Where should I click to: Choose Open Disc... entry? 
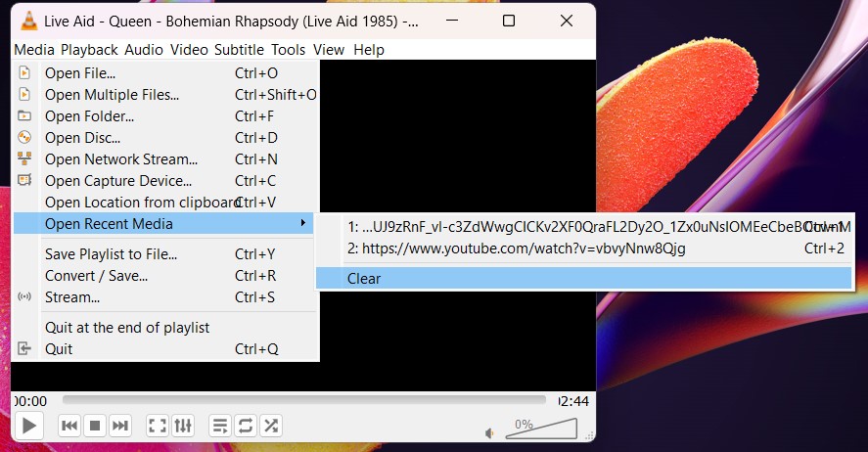pyautogui.click(x=165, y=138)
